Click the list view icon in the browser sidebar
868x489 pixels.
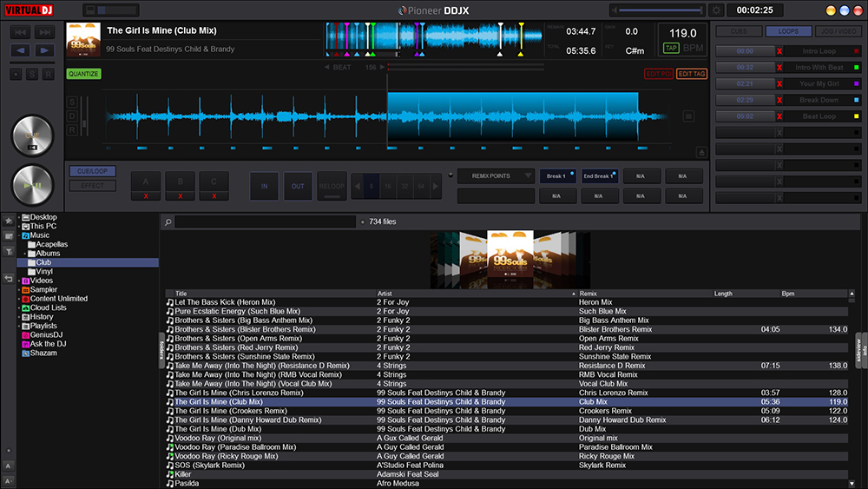(x=9, y=236)
